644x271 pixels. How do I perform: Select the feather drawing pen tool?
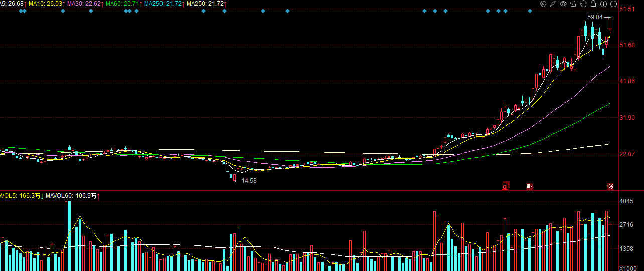(x=553, y=4)
